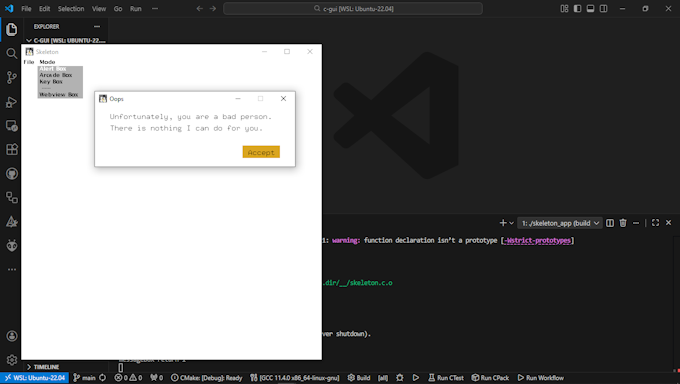
Task: Click the main branch in status bar
Action: coord(85,378)
